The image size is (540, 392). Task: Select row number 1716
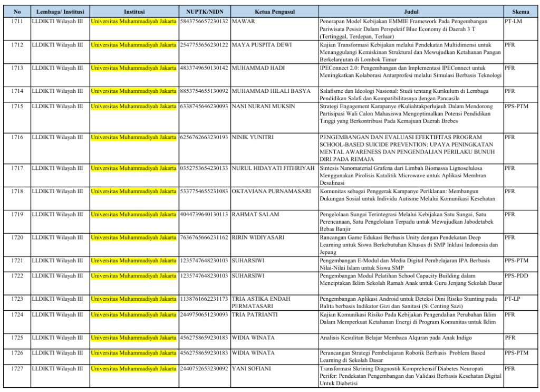(x=17, y=137)
